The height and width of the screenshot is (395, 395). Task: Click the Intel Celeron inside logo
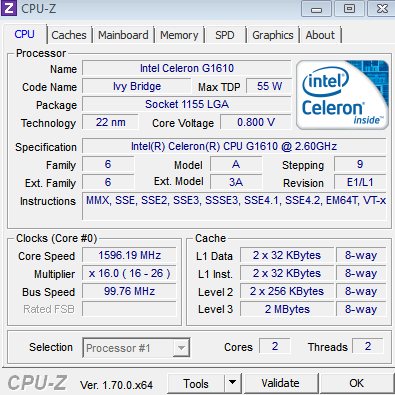tap(342, 95)
